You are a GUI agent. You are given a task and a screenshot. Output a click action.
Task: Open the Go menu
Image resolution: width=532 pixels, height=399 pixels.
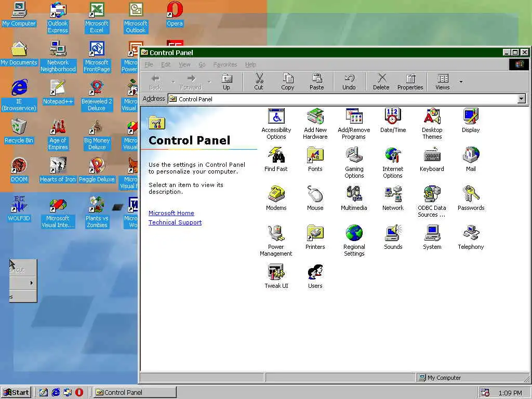[202, 64]
